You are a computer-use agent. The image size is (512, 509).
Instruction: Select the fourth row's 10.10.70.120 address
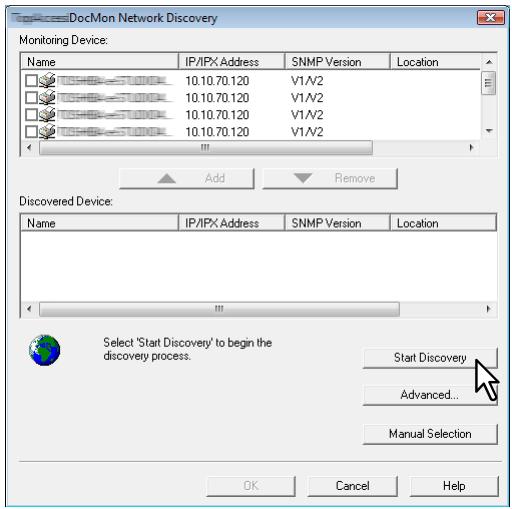(x=217, y=132)
